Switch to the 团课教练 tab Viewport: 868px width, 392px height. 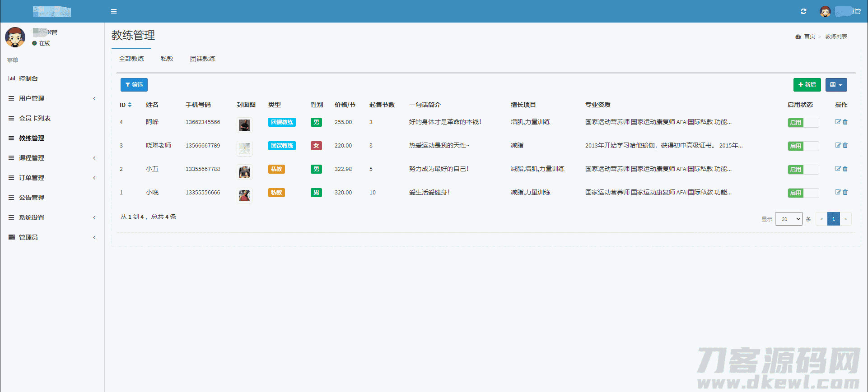coord(202,59)
